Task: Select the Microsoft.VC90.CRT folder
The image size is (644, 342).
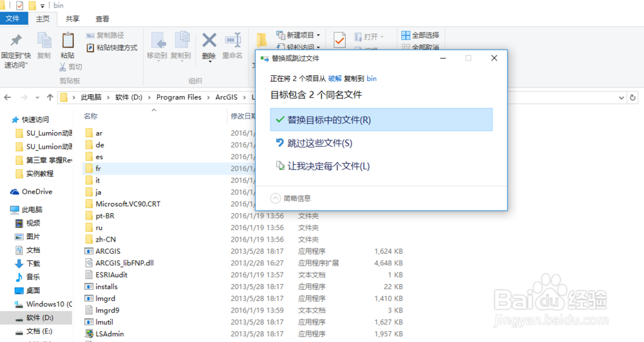Action: point(123,204)
